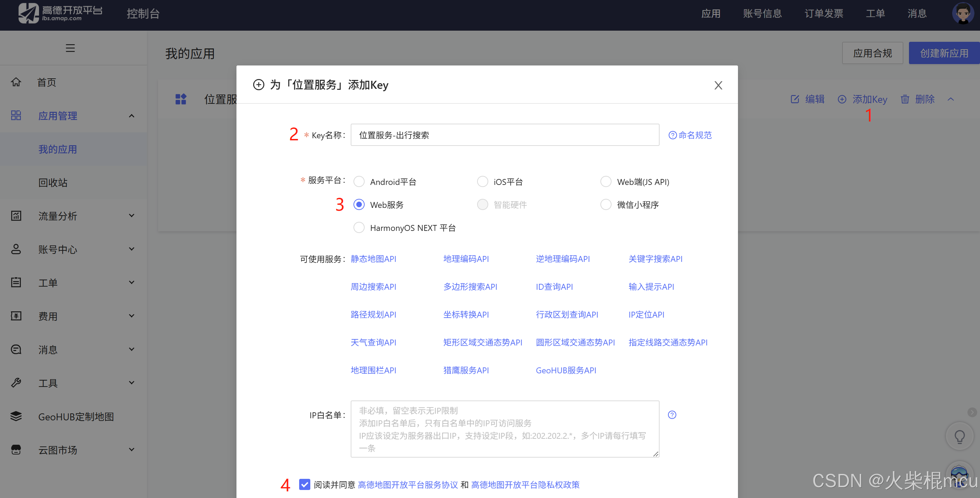
Task: Open the 天气查询API link
Action: (373, 342)
